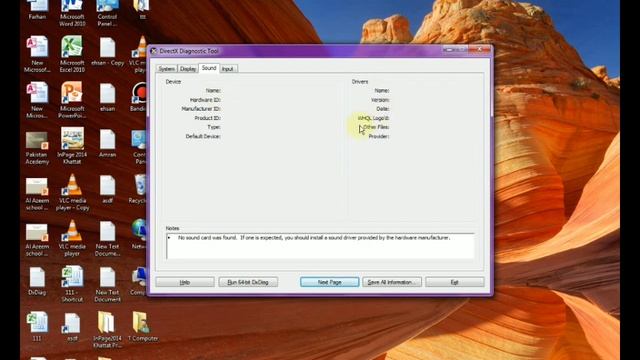Open the Microsoft Word 2010 desktop shortcut

[72, 12]
